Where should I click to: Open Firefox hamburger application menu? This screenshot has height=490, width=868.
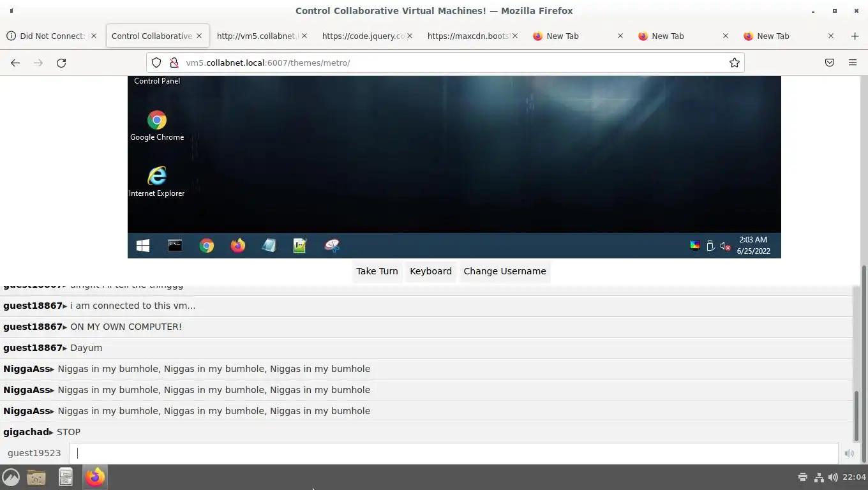pyautogui.click(x=853, y=63)
